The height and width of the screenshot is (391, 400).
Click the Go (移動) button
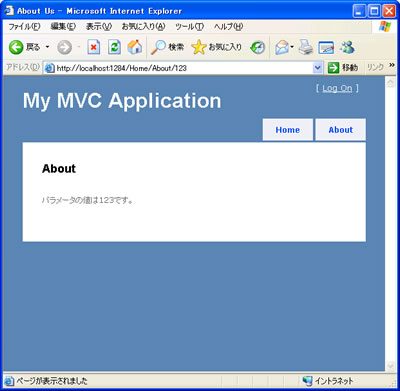pos(343,68)
